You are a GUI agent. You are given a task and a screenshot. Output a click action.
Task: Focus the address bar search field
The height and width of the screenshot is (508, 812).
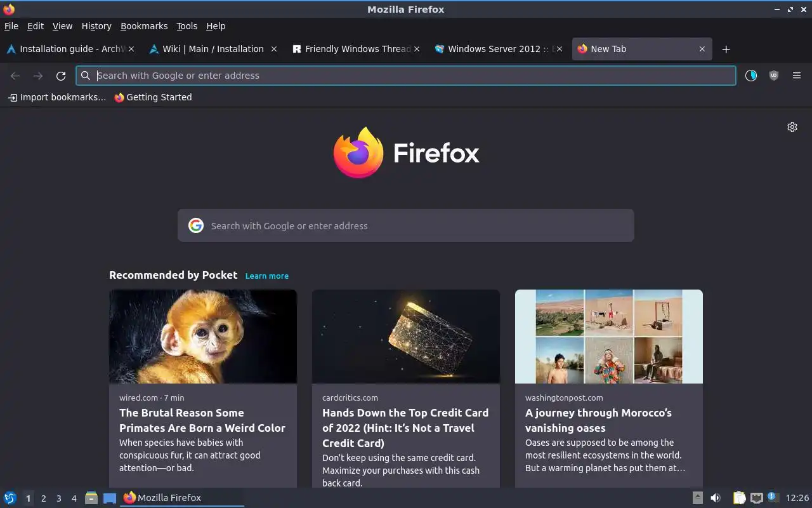pyautogui.click(x=406, y=76)
